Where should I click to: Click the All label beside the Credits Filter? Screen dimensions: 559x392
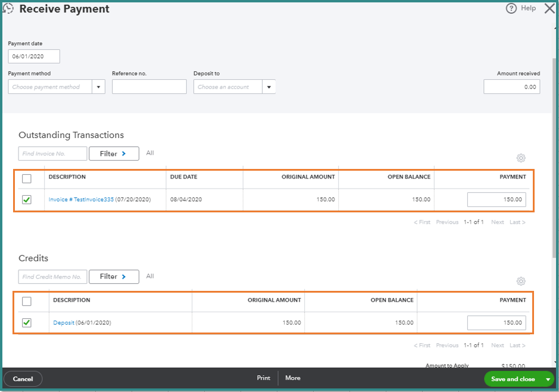(x=150, y=276)
